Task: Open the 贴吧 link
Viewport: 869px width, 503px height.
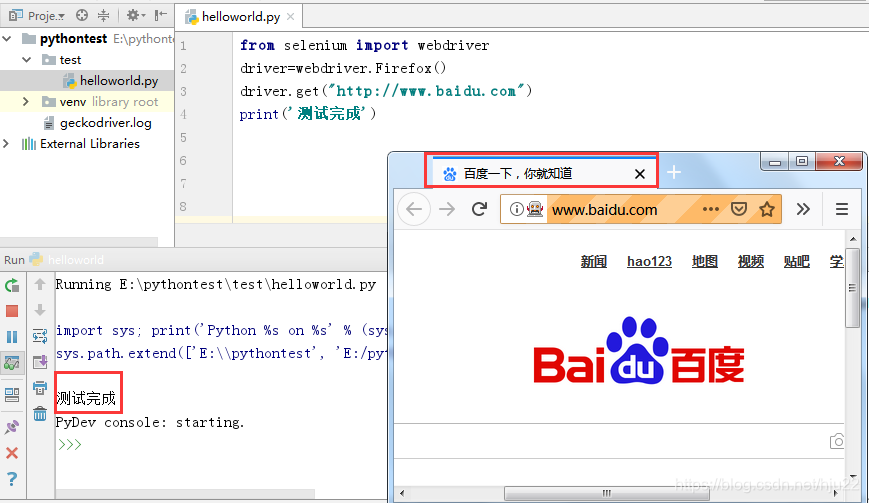Action: point(797,261)
